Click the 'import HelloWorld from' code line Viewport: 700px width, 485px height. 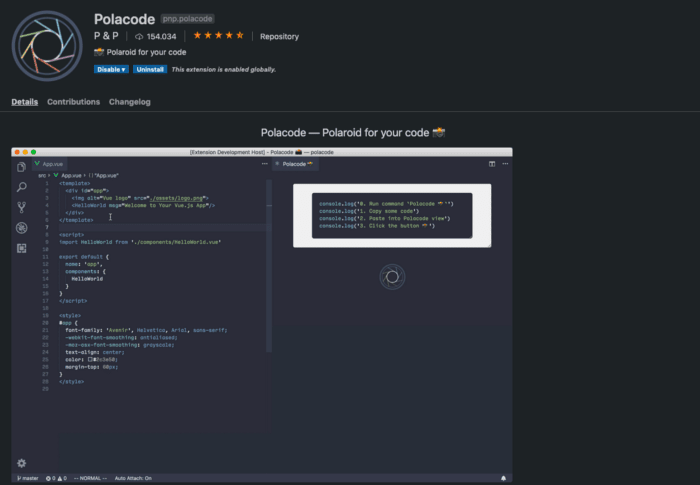pos(140,242)
